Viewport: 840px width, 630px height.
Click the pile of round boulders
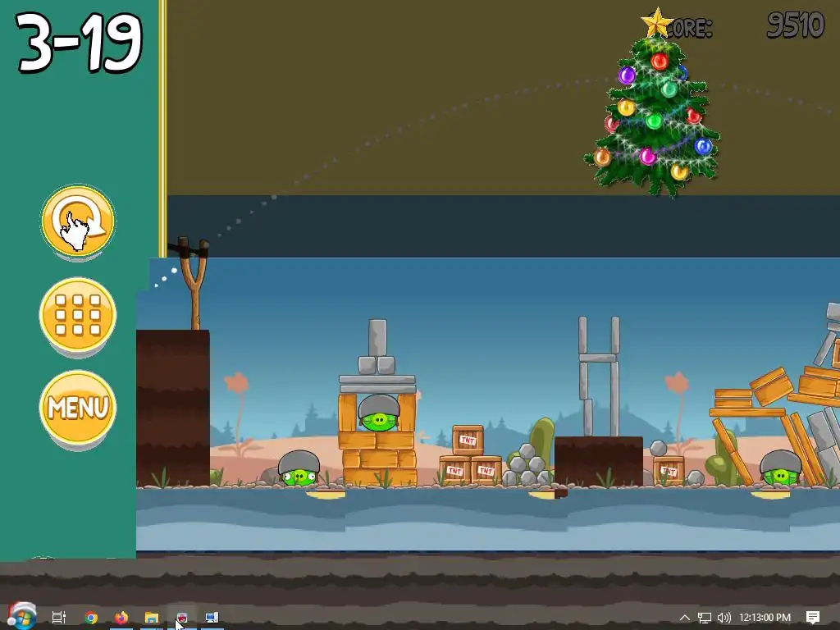point(527,466)
